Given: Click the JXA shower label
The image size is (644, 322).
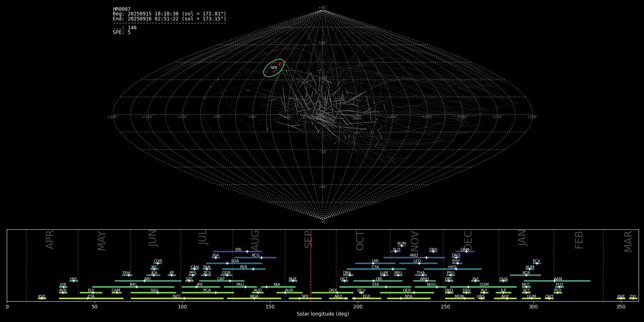Looking at the screenshot, I should coord(215,255).
